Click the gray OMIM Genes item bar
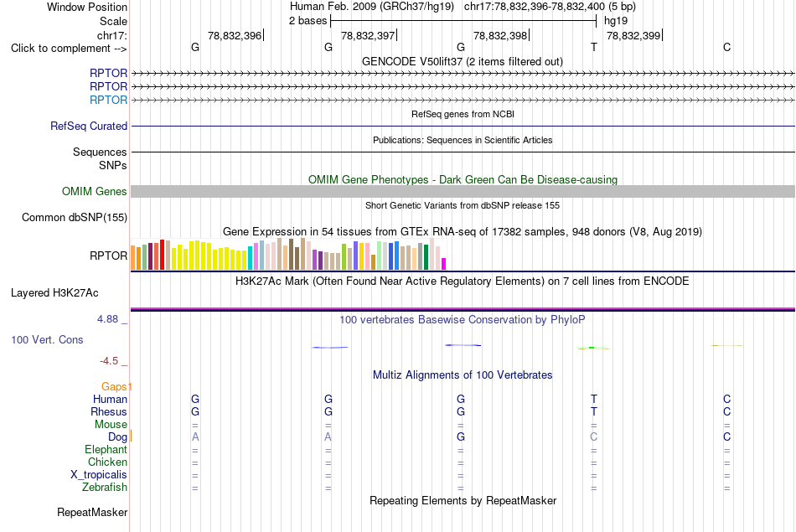 tap(463, 191)
